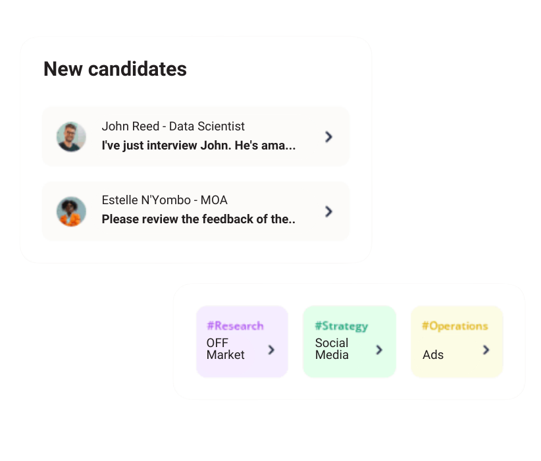Image resolution: width=541 pixels, height=461 pixels.
Task: Expand Estelle N'Yombo candidate chevron arrow
Action: [x=328, y=212]
